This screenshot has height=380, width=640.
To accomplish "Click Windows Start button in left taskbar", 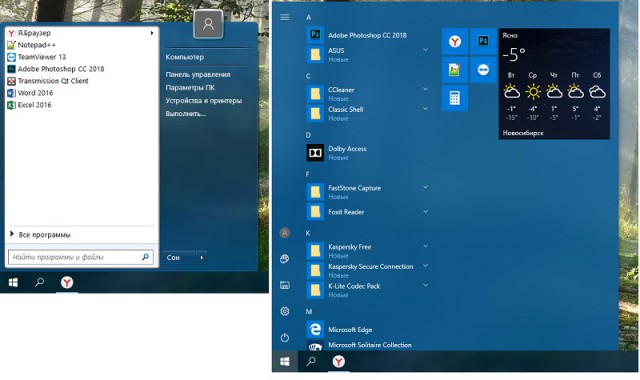I will 13,282.
